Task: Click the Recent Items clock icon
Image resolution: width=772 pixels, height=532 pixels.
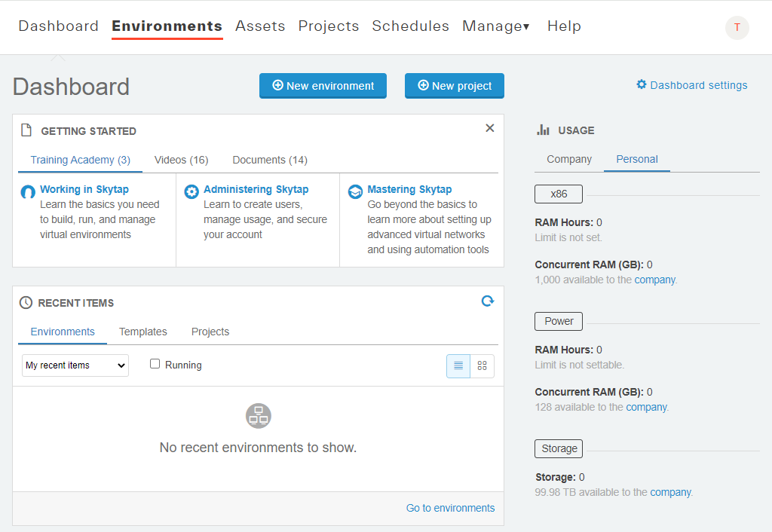Action: pos(25,302)
